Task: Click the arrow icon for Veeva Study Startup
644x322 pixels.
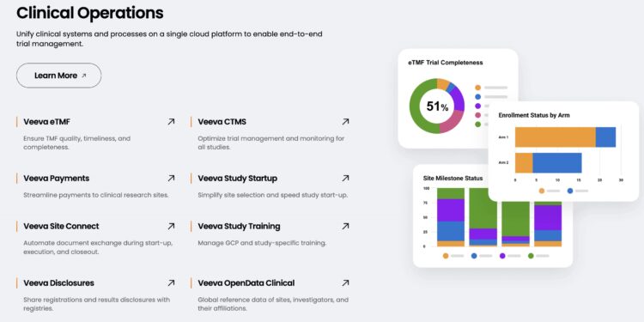Action: pos(345,179)
